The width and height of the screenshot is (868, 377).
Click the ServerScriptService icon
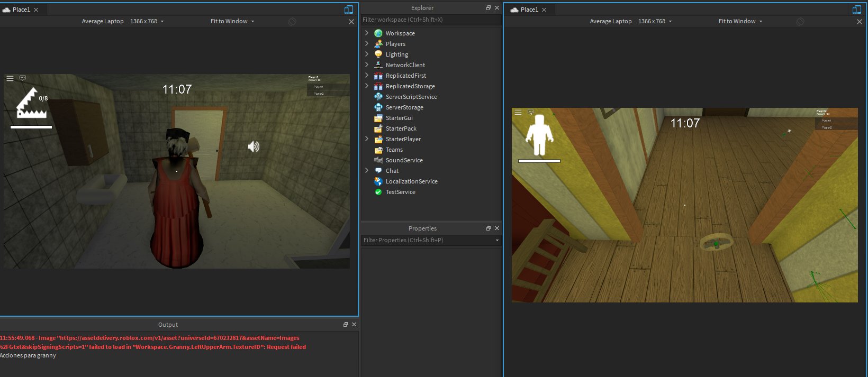[x=378, y=97]
